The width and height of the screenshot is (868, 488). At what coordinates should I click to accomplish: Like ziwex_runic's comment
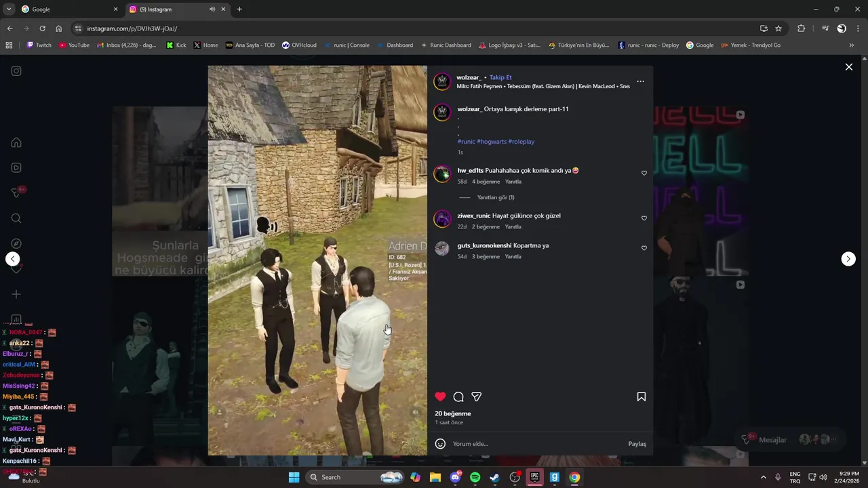[x=644, y=218]
